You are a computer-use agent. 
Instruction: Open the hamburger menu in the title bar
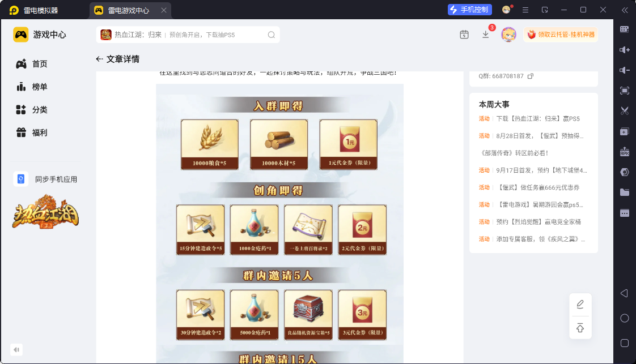525,10
